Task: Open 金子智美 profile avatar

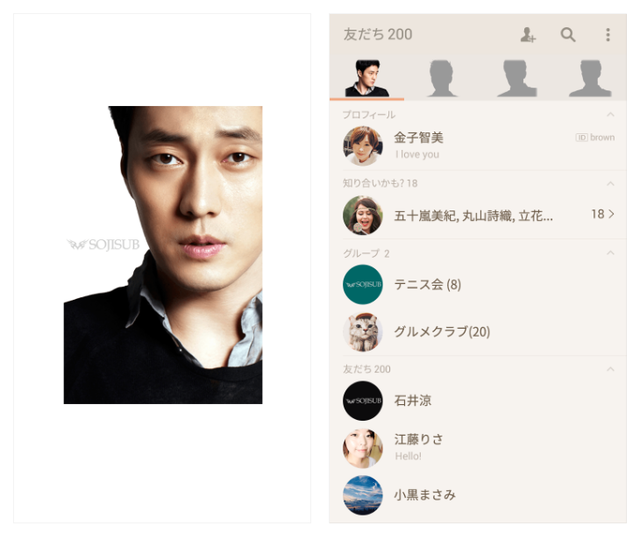Action: coord(362,146)
